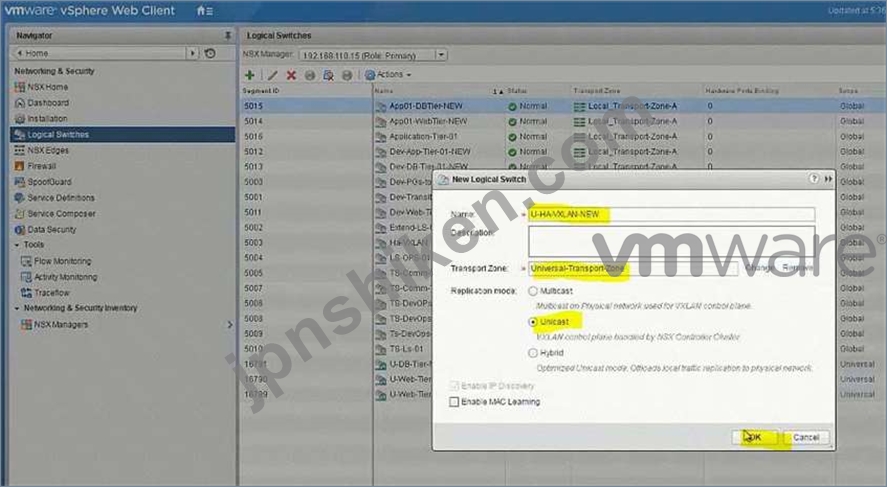
Task: Open Flow Monitoring navigator entry
Action: pyautogui.click(x=62, y=261)
